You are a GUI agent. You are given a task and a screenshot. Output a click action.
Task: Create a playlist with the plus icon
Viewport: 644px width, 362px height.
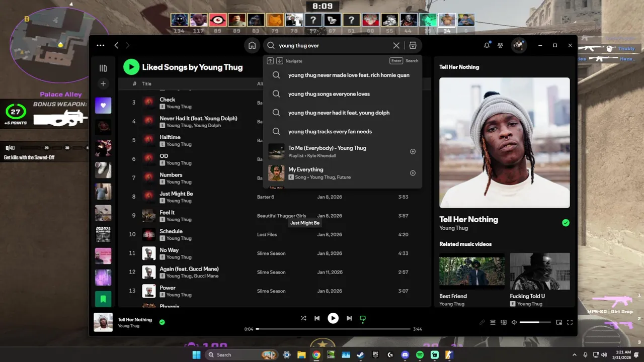point(103,83)
